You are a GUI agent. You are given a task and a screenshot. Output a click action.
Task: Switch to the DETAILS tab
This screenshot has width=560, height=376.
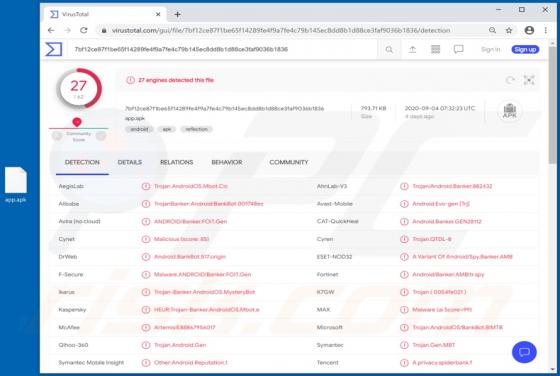pos(130,162)
